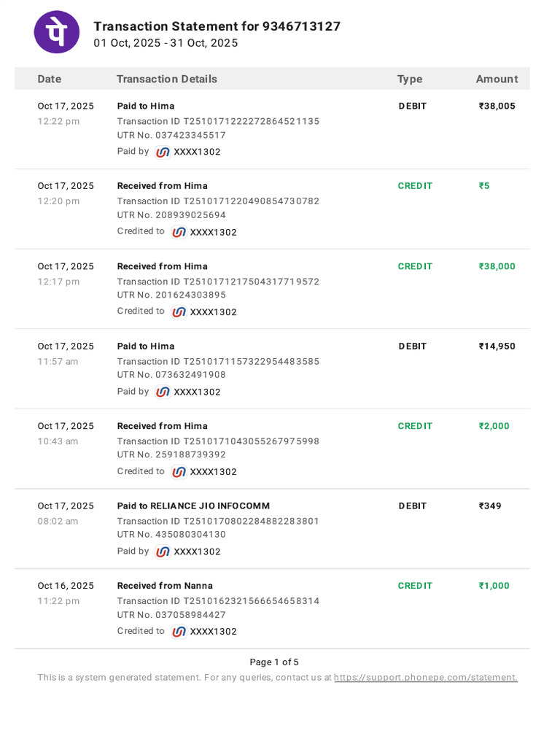Click the Amount column header

(497, 79)
